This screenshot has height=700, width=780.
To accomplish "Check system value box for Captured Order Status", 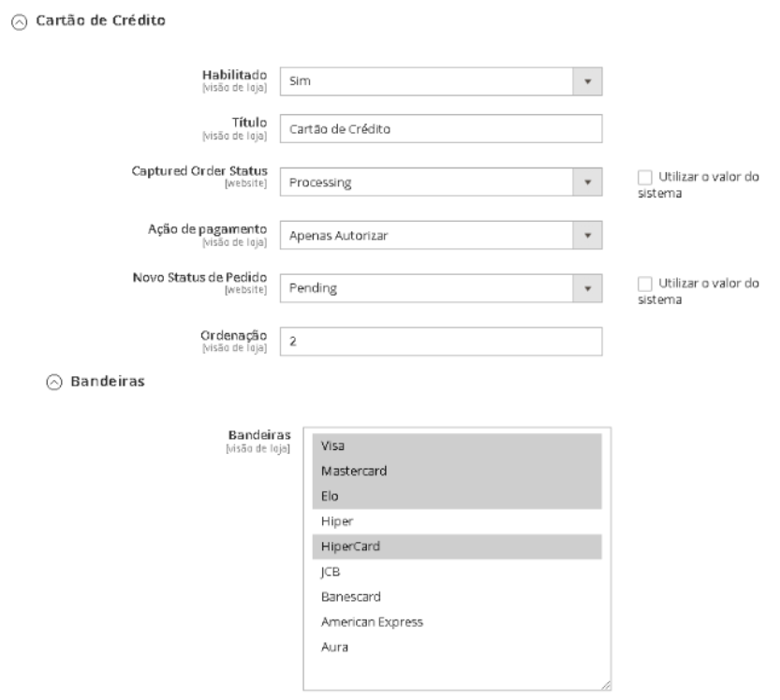I will tap(643, 177).
